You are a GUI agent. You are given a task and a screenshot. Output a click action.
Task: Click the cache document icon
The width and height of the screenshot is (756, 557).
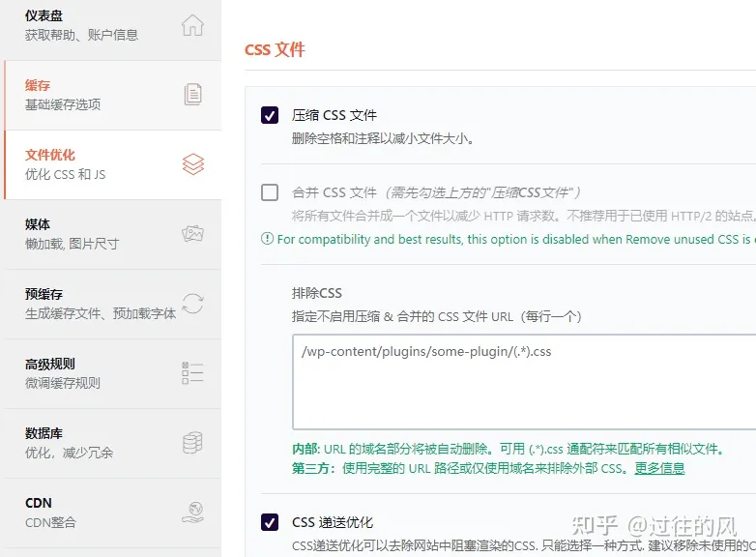(192, 95)
